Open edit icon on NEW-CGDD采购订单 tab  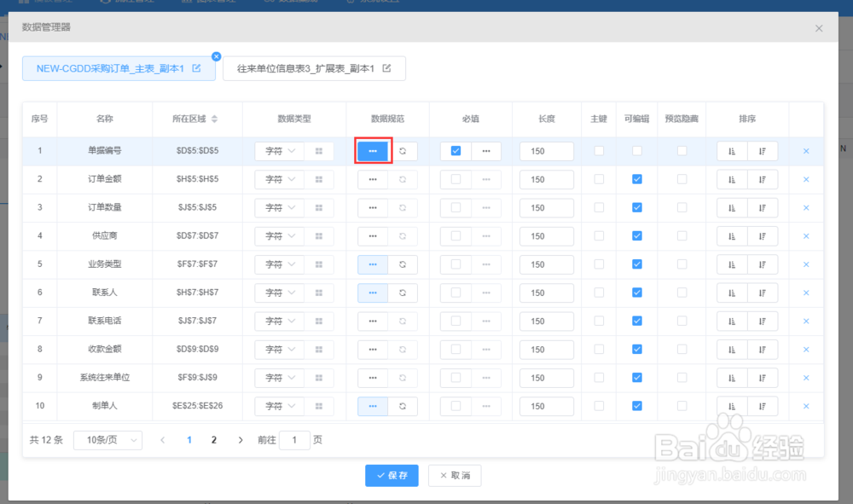coord(196,68)
